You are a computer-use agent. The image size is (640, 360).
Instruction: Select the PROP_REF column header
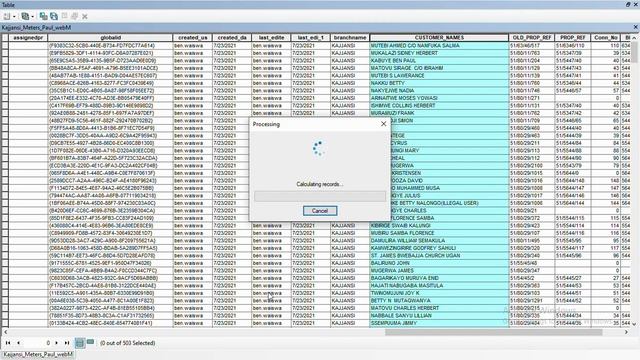tap(573, 38)
